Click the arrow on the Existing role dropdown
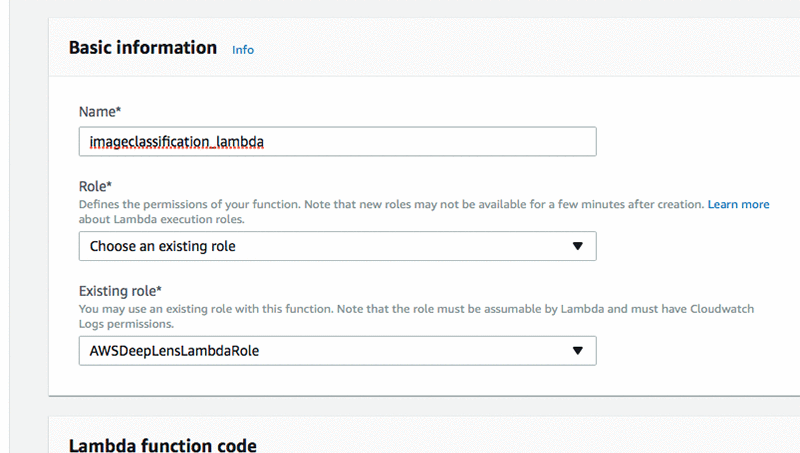The width and height of the screenshot is (800, 453). tap(577, 351)
